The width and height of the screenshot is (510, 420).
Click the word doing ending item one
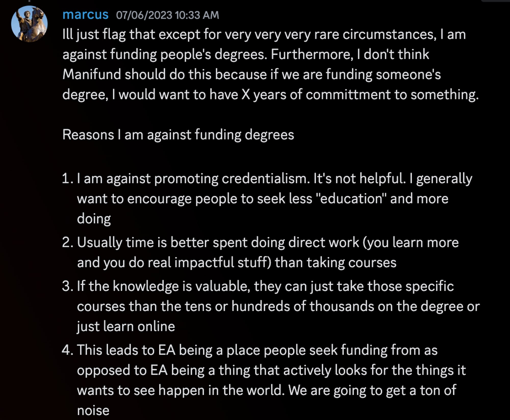pyautogui.click(x=94, y=219)
